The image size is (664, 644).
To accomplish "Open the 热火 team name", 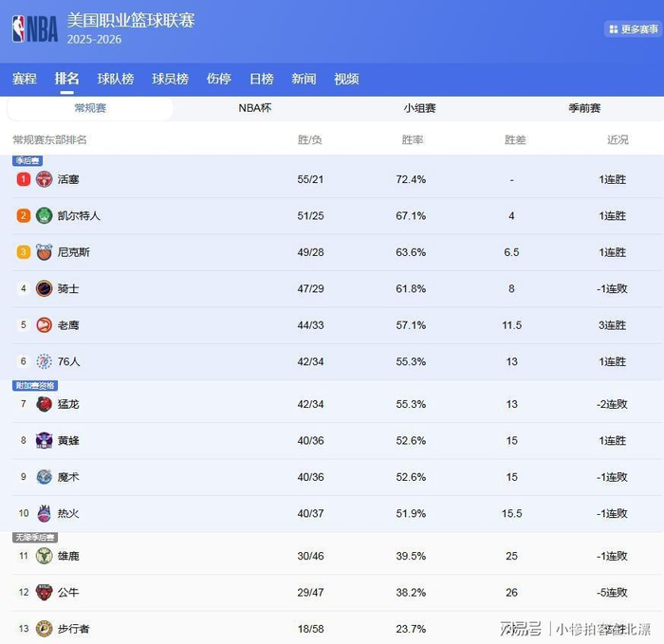I will tap(68, 514).
